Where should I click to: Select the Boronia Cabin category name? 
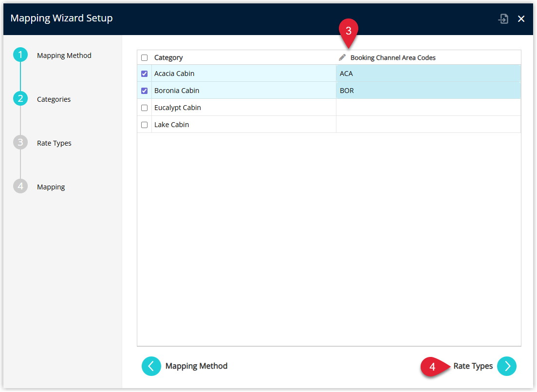[177, 91]
